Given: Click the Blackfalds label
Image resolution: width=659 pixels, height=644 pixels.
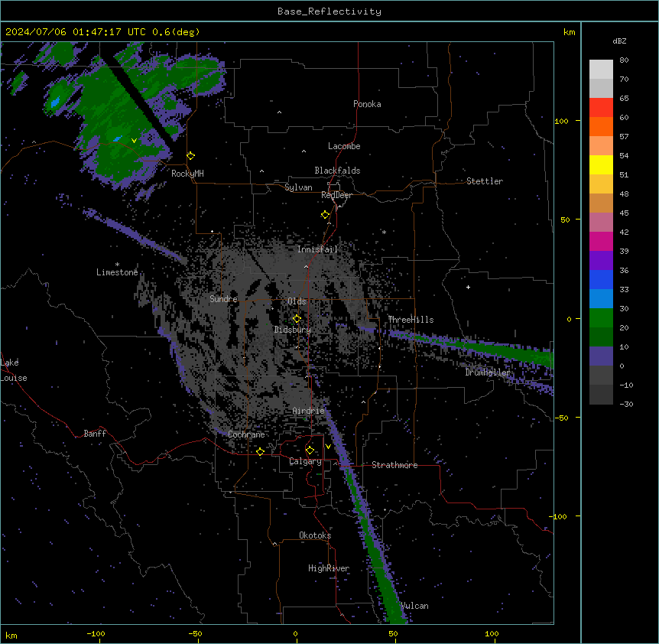Looking at the screenshot, I should click(x=337, y=171).
